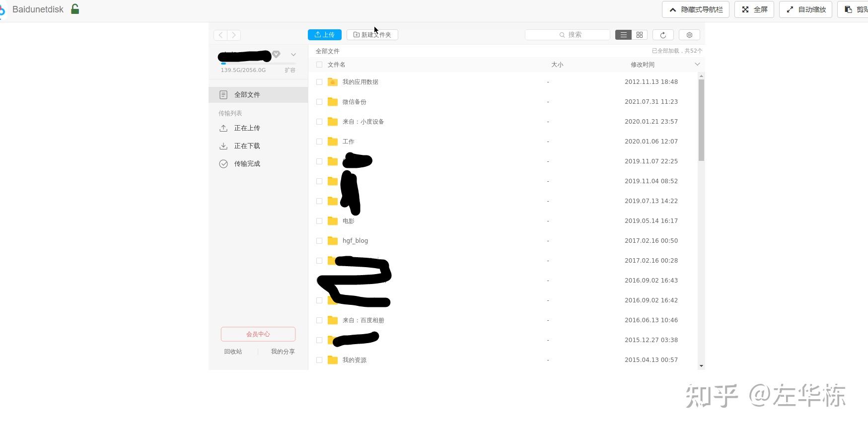Go back with left arrow icon
This screenshot has height=430, width=868.
point(220,35)
